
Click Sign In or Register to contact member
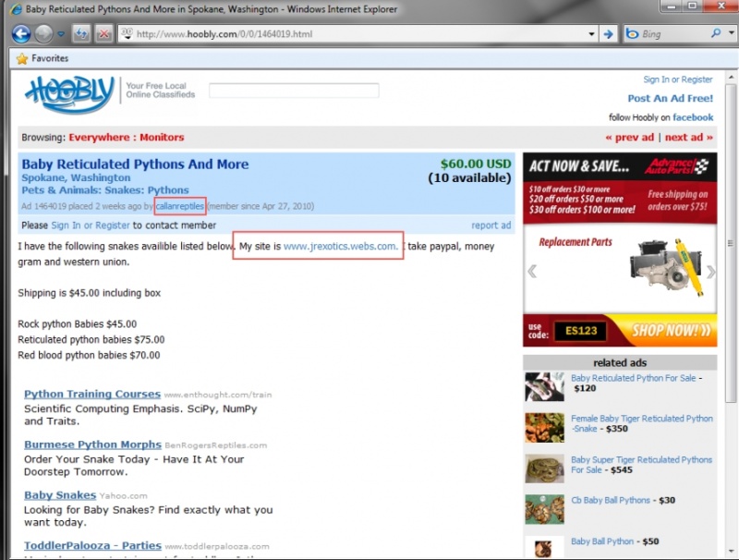click(x=90, y=225)
